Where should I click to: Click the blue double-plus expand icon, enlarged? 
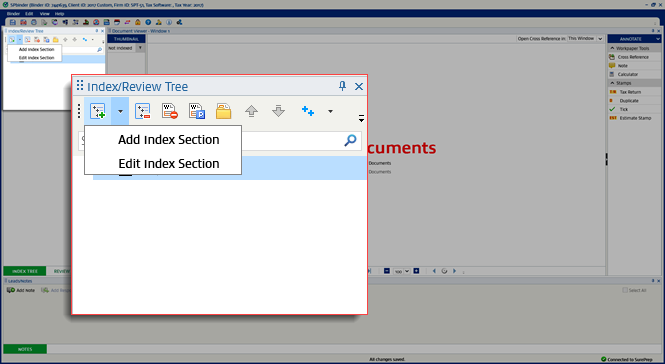coord(307,111)
